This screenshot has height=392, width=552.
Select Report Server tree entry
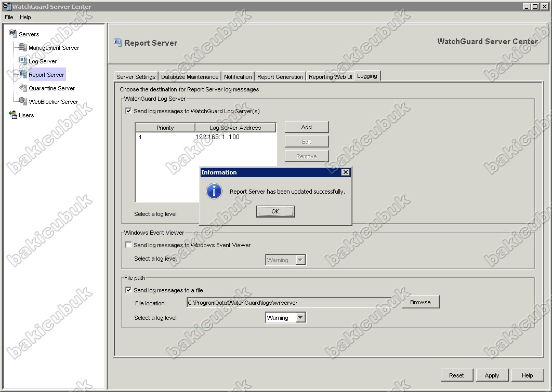pyautogui.click(x=46, y=75)
